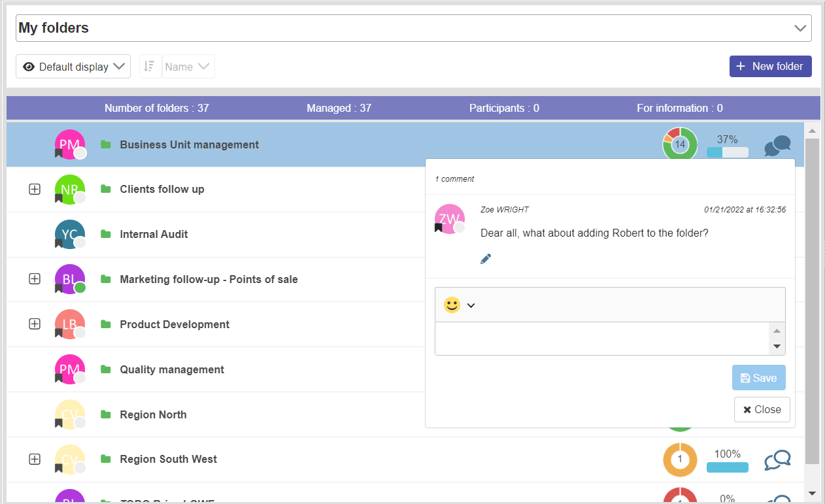Click Business Unit management donut chart

coord(680,144)
